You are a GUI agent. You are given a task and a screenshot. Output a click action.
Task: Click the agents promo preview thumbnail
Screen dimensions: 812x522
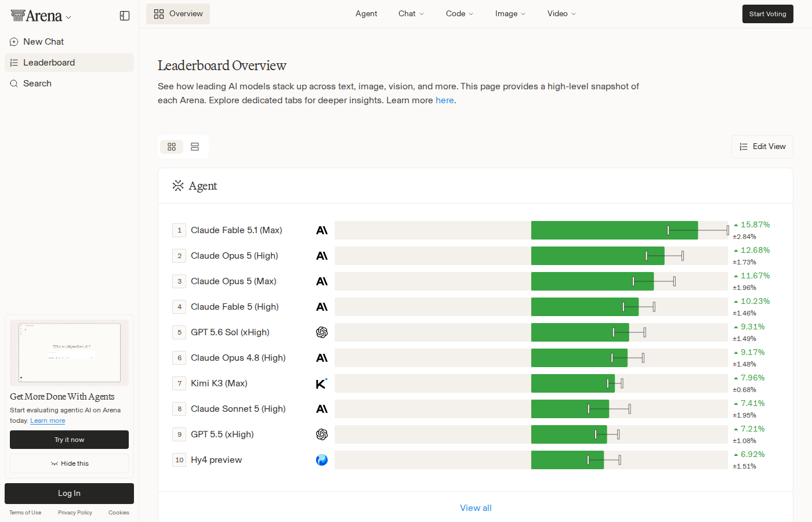point(69,353)
